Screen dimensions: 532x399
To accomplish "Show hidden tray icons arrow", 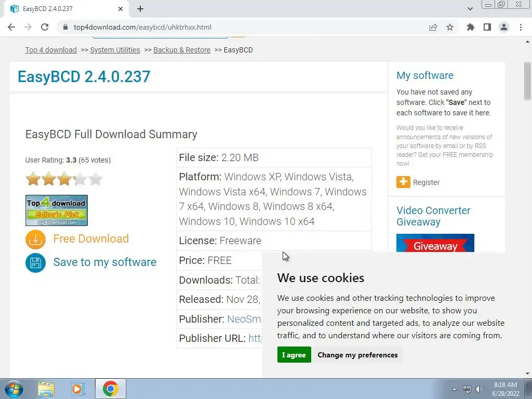I will coord(454,389).
